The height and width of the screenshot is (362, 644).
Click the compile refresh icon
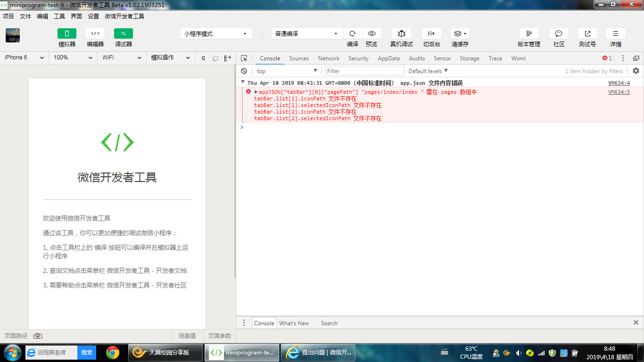[x=352, y=33]
